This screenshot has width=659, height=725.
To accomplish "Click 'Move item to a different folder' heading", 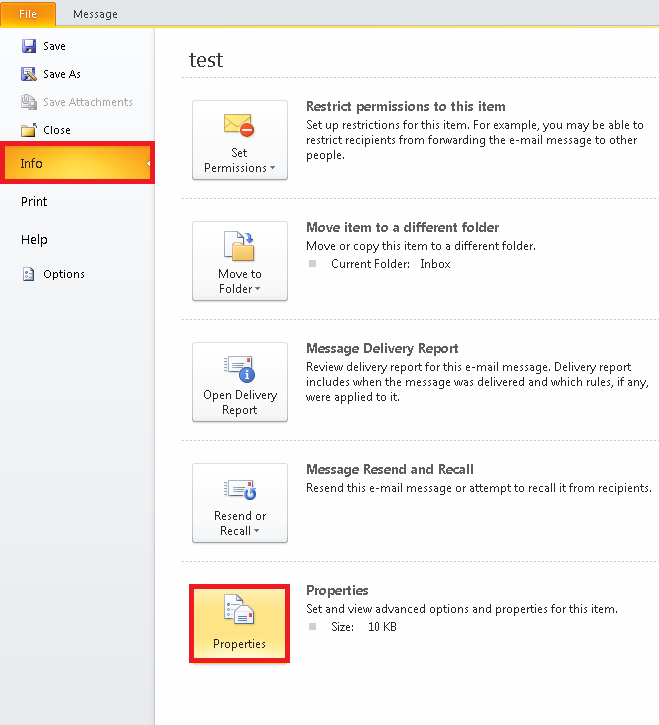I will [x=402, y=227].
